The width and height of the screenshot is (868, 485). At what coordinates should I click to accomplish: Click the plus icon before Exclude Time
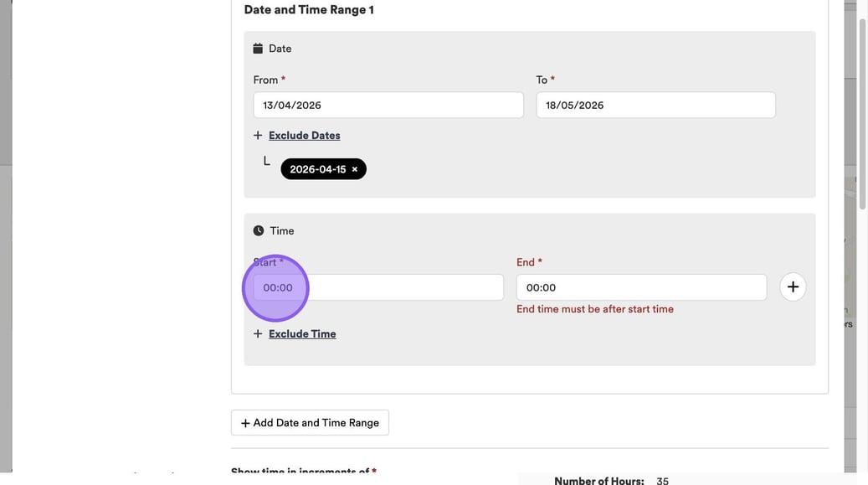coord(258,334)
